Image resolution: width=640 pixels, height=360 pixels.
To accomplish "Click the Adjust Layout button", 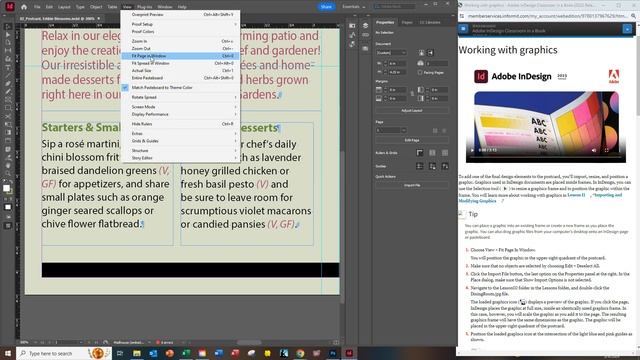I will click(412, 111).
